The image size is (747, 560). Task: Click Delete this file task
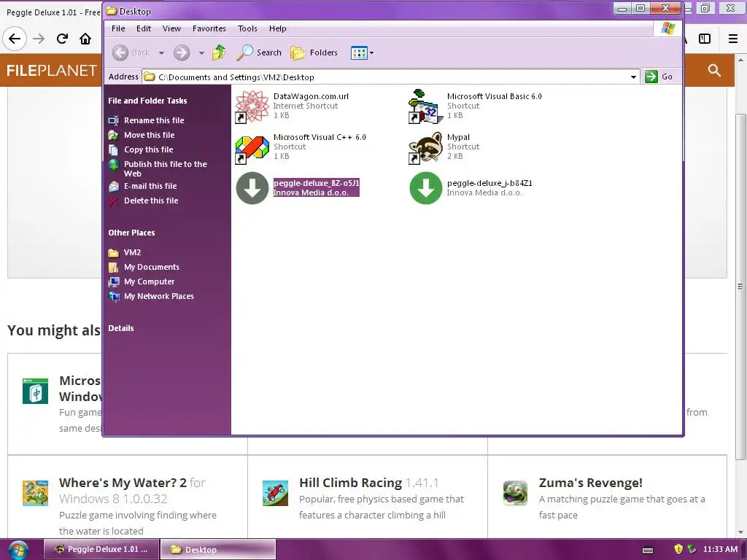coord(151,201)
